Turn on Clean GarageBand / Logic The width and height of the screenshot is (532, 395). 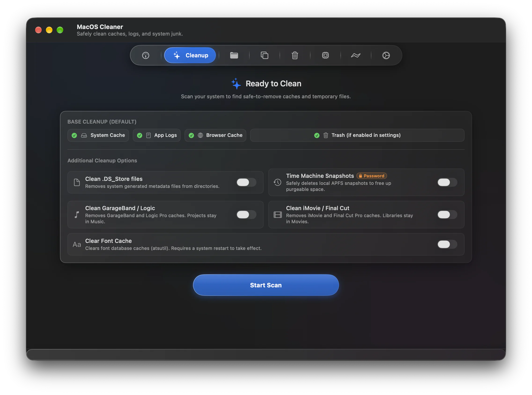[246, 215]
